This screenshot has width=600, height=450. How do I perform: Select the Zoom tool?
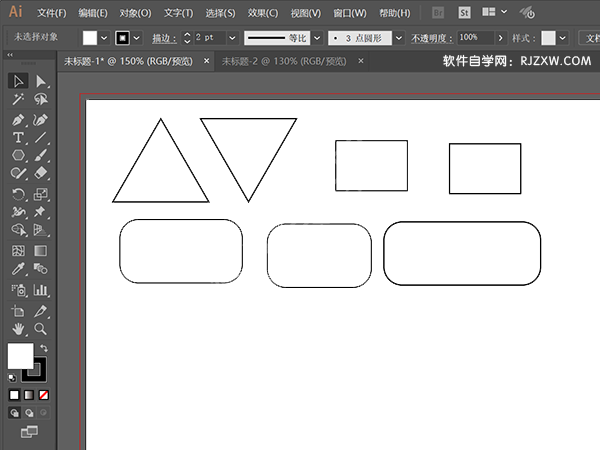(40, 329)
